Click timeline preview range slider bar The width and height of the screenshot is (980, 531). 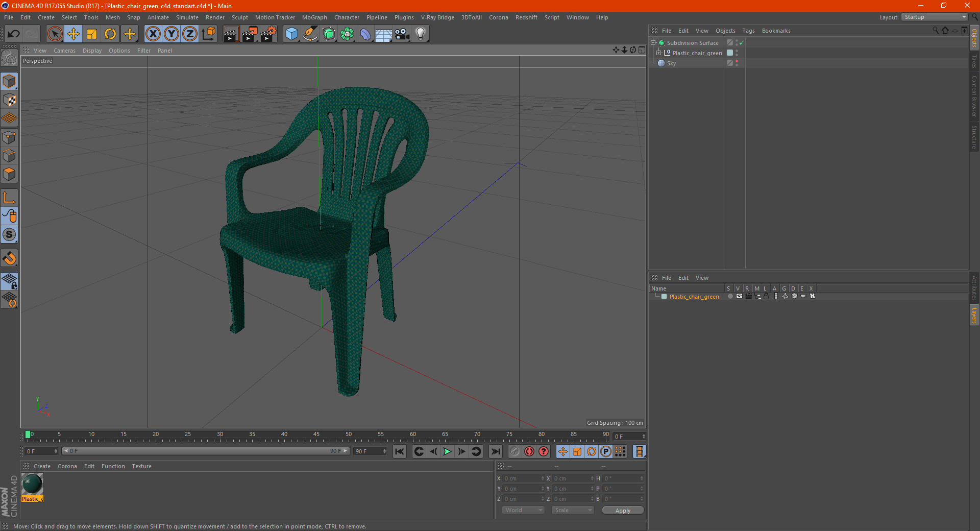tap(206, 451)
